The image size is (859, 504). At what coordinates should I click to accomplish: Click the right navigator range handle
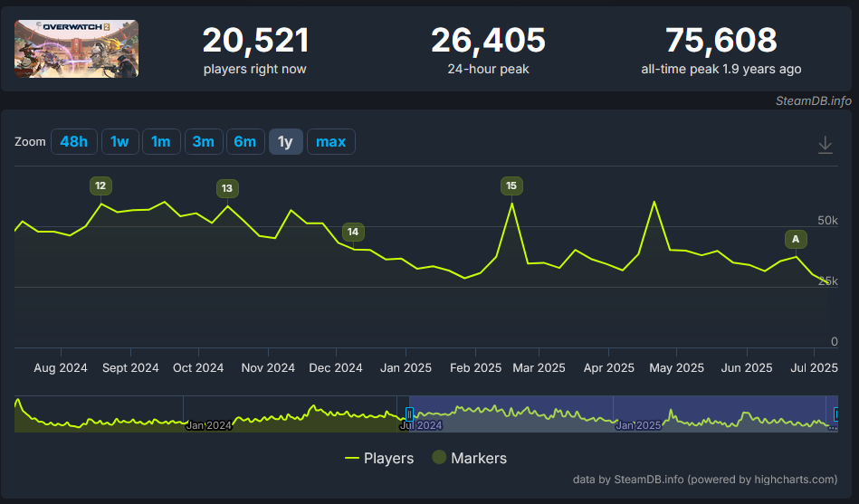pos(835,414)
